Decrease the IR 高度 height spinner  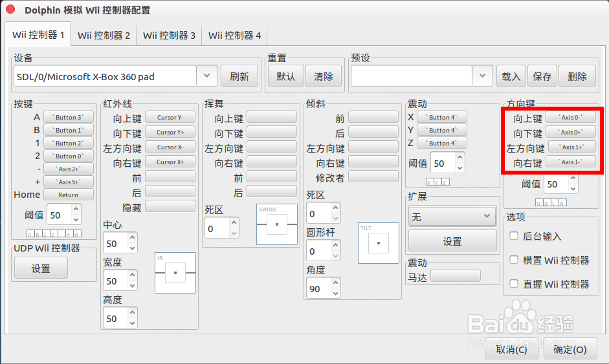click(133, 323)
